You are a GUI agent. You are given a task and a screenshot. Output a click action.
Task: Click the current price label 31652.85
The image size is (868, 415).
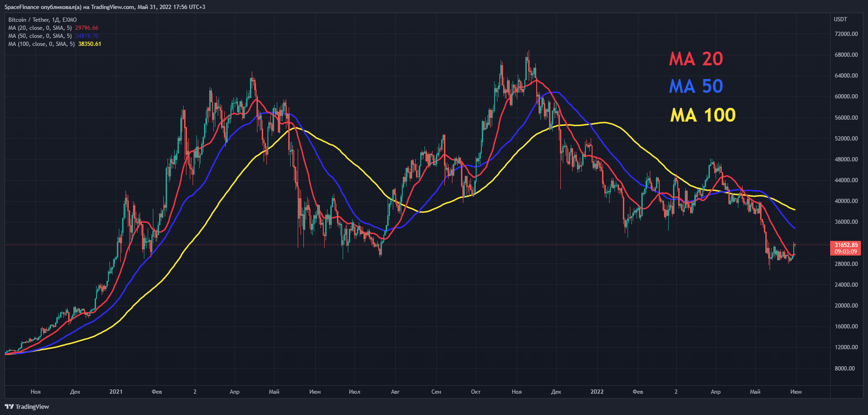click(x=845, y=245)
